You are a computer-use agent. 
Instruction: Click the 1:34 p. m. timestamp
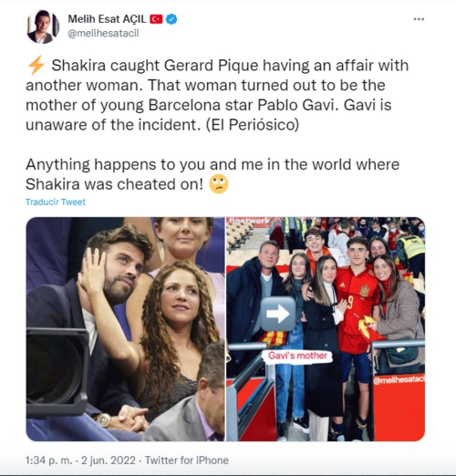[x=49, y=460]
